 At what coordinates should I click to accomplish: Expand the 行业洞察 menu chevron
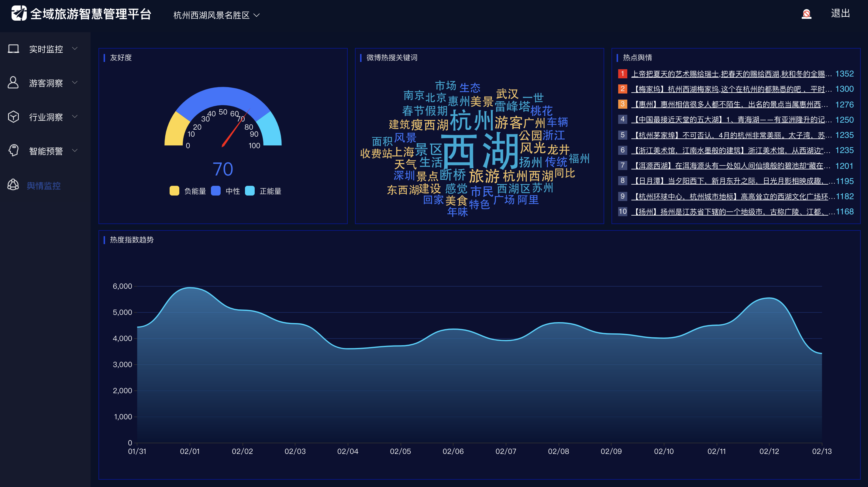click(75, 117)
